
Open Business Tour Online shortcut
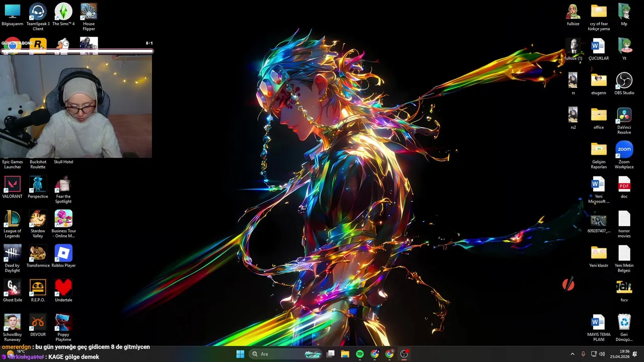(x=63, y=224)
